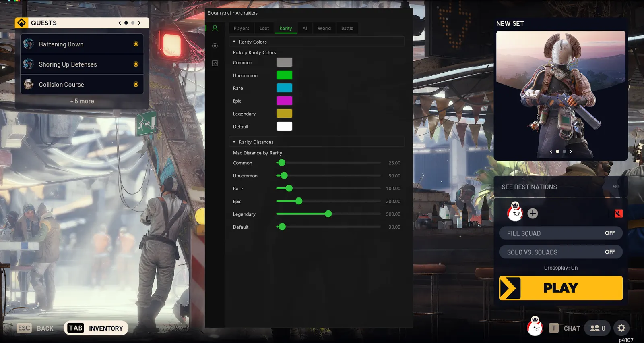Switch to the Loot tab
644x343 pixels.
pos(264,28)
